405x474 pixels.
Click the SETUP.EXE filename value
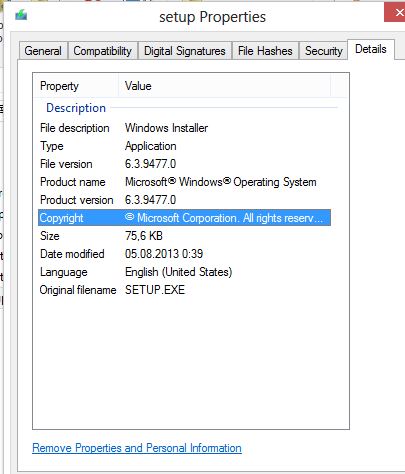click(155, 290)
